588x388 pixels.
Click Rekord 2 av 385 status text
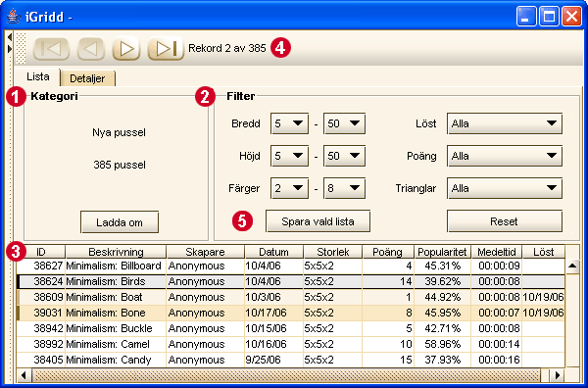click(x=227, y=48)
